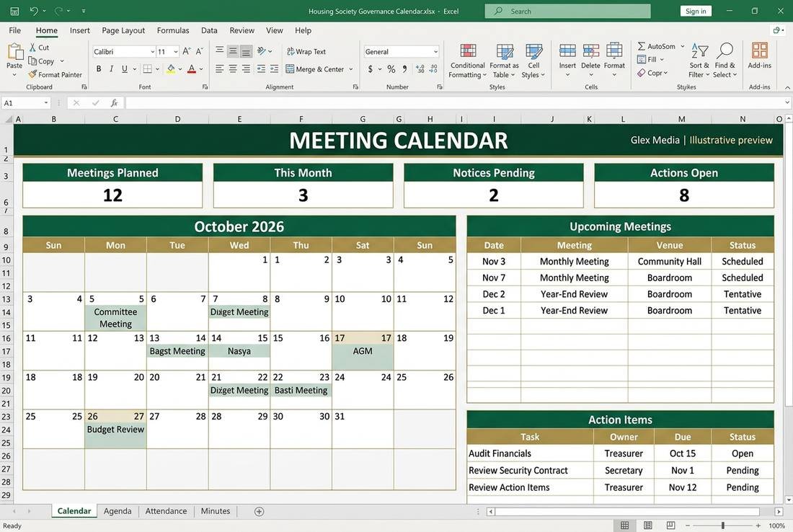This screenshot has height=532, width=793.
Task: Click Increase Decimal icon
Action: coord(420,68)
